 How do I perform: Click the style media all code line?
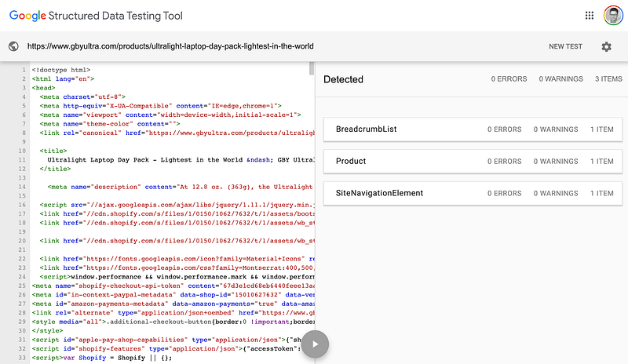click(173, 322)
